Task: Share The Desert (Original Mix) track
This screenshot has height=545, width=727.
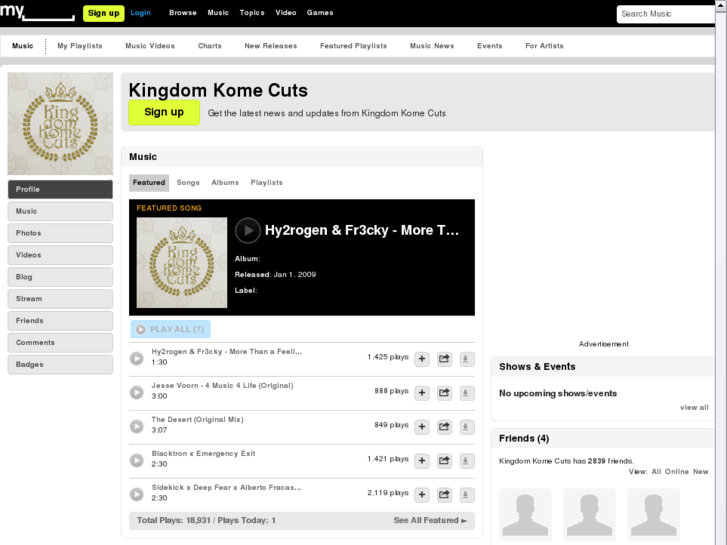Action: pyautogui.click(x=444, y=427)
